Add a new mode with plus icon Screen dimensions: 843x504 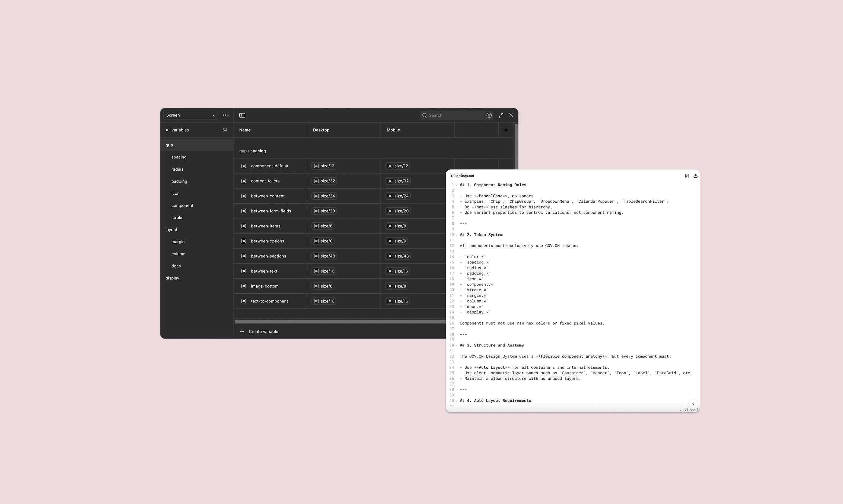pos(506,130)
